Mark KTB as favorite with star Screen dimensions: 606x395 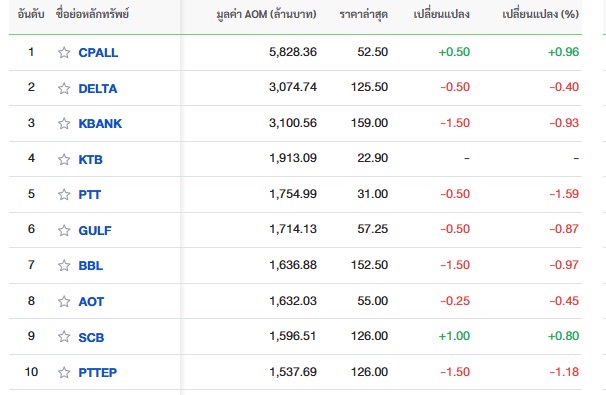click(x=64, y=159)
